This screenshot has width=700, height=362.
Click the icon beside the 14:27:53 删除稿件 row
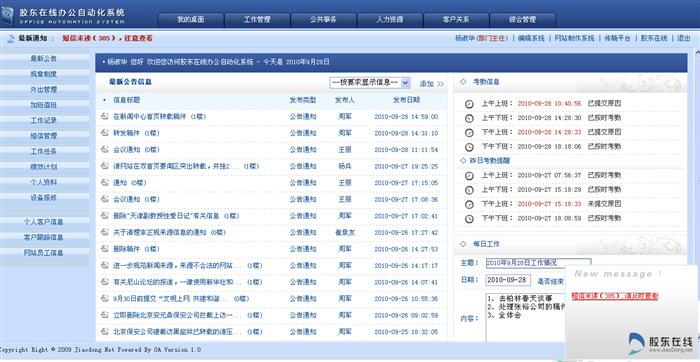pos(104,249)
